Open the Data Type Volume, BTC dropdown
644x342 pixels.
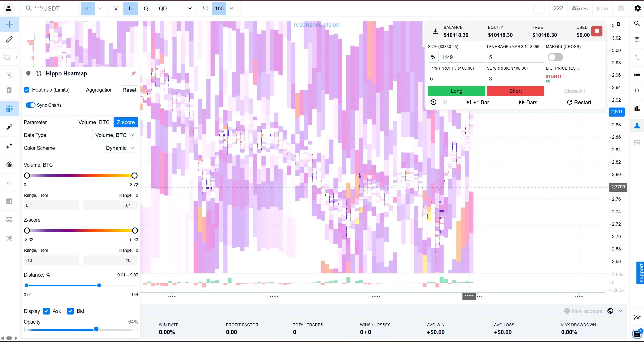click(115, 135)
